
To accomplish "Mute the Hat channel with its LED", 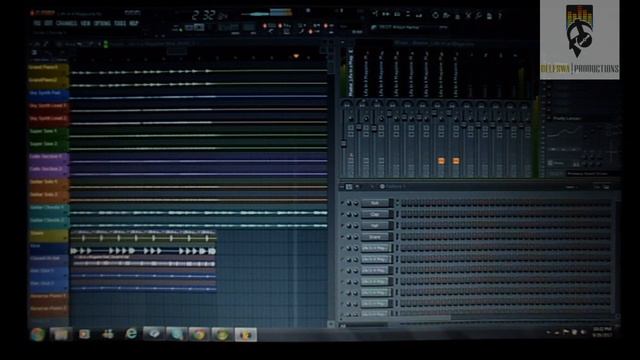I will coord(342,225).
